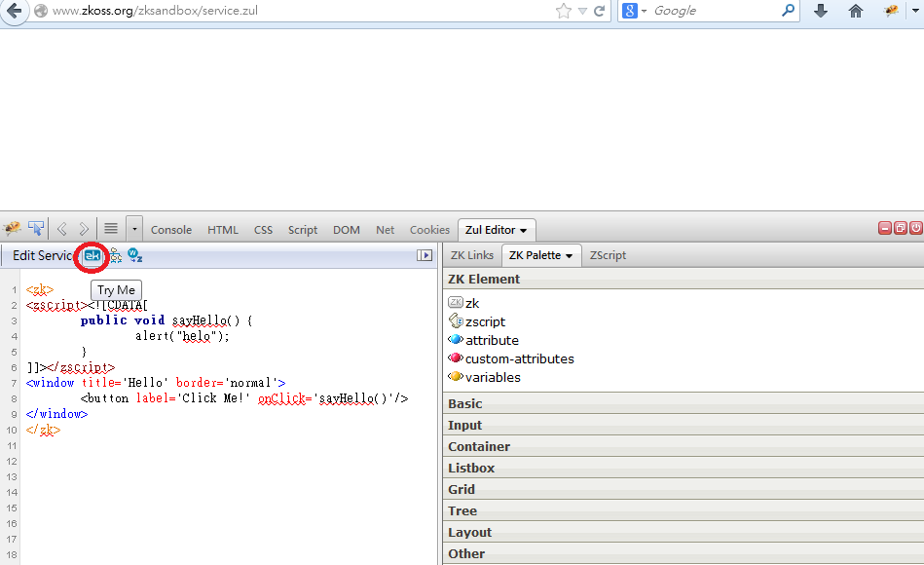This screenshot has width=924, height=565.
Task: Deactivate Firebug with the power icon
Action: (x=916, y=228)
